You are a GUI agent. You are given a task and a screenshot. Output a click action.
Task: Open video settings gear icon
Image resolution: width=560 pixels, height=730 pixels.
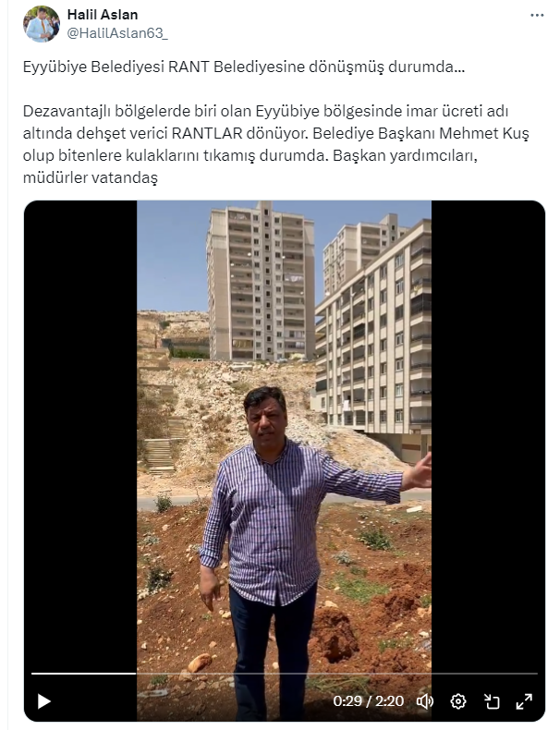tap(458, 701)
